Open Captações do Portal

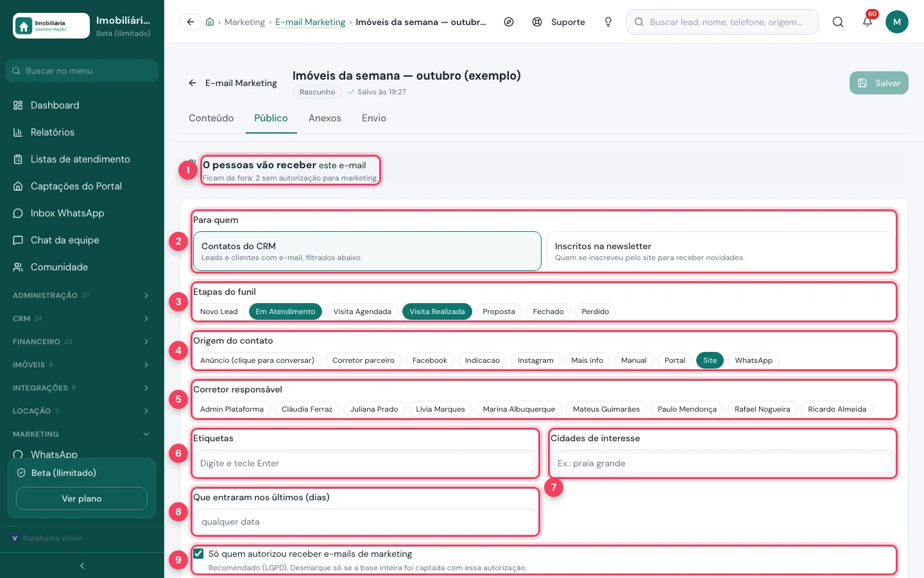click(82, 186)
